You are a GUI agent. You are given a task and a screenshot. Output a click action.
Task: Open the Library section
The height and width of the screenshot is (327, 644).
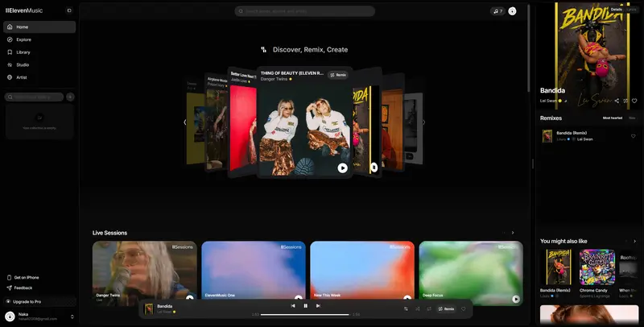(x=39, y=52)
